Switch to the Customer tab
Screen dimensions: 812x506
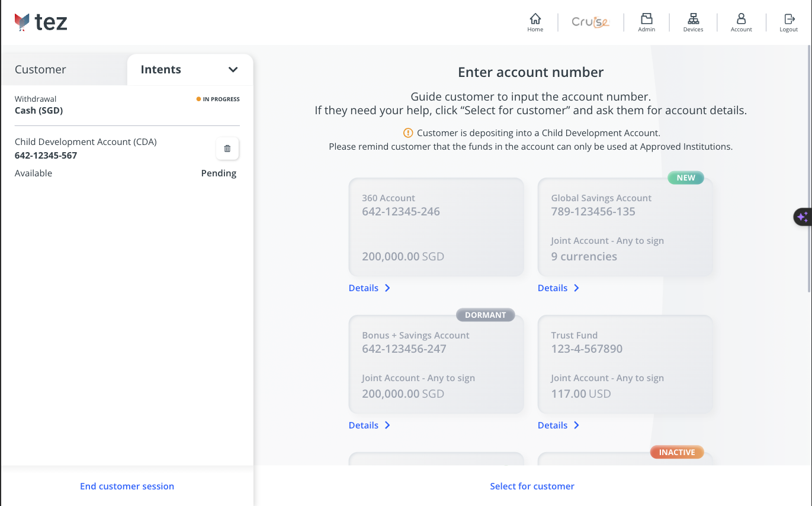pos(40,70)
